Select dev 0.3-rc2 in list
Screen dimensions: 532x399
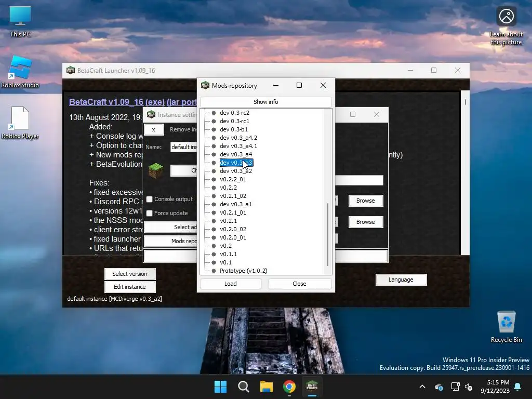[x=234, y=113]
